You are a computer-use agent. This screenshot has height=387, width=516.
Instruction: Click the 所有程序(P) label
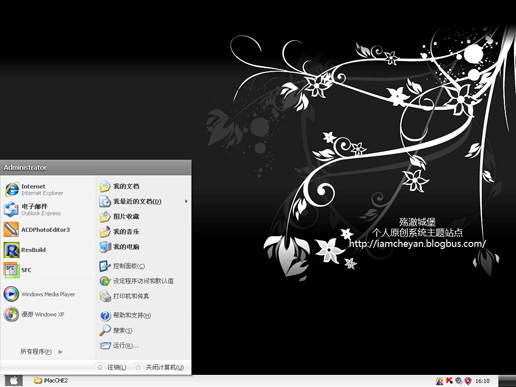pyautogui.click(x=36, y=351)
